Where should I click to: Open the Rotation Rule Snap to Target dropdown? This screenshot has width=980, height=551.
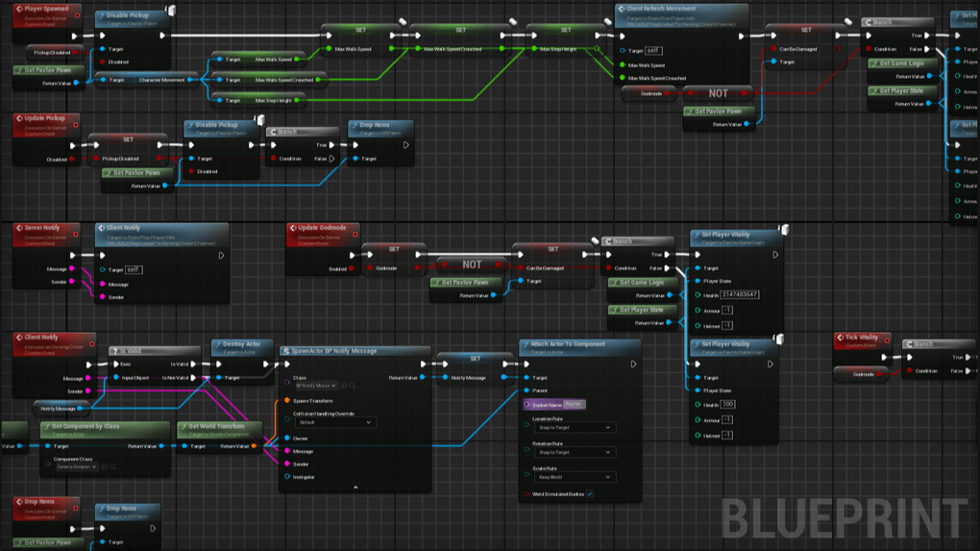pos(574,452)
